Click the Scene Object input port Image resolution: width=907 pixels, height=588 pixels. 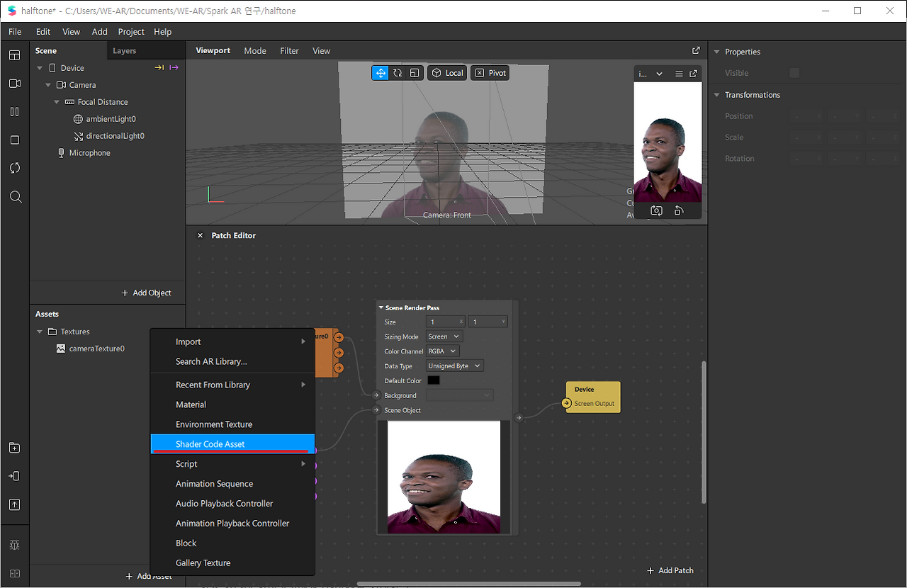[x=376, y=410]
